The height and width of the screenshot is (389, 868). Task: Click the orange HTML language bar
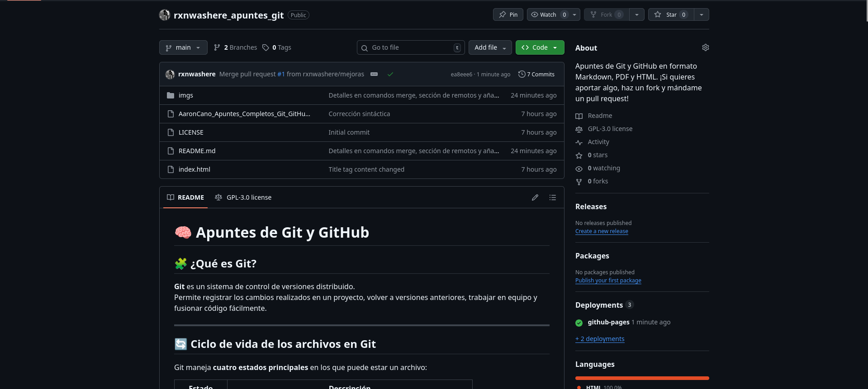click(642, 378)
